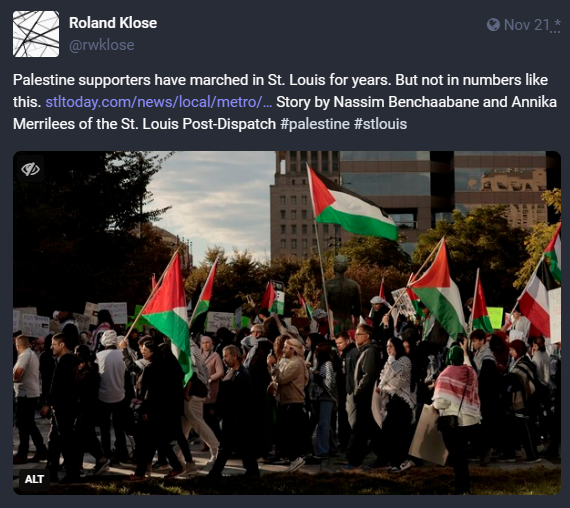Click the public visibility globe icon

point(493,25)
